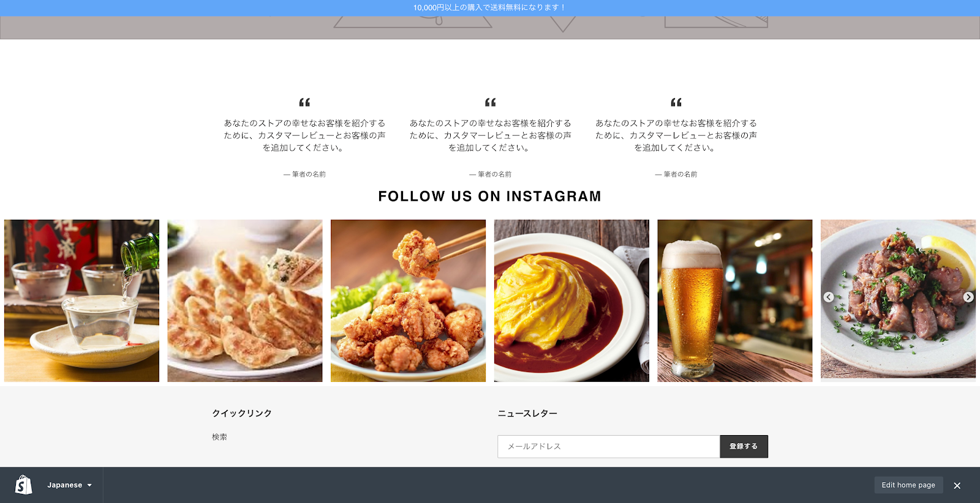
Task: Click the Edit home page button
Action: coord(908,485)
